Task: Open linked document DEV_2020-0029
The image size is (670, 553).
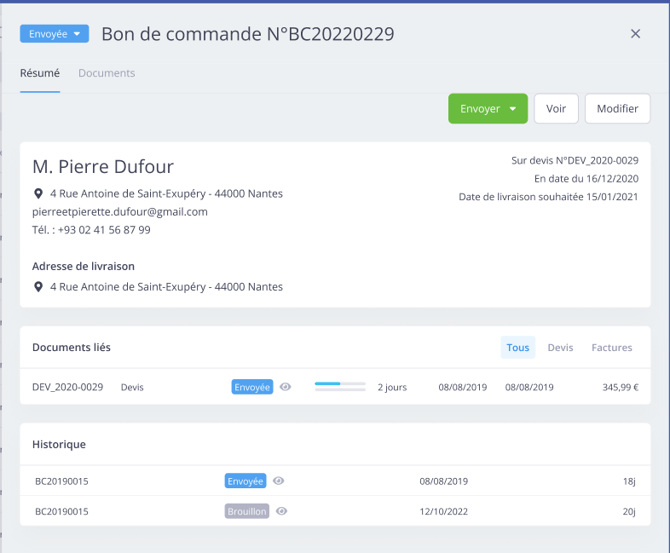Action: point(68,387)
